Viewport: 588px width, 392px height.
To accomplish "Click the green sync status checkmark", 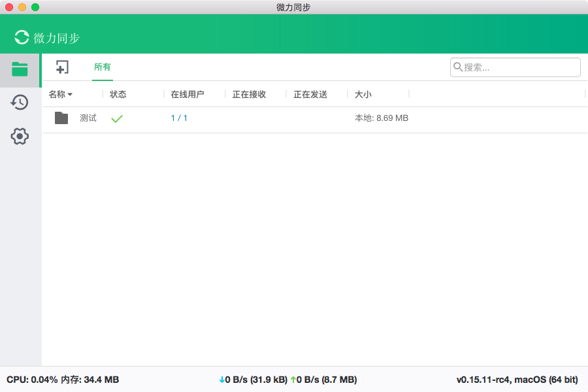I will click(x=117, y=119).
